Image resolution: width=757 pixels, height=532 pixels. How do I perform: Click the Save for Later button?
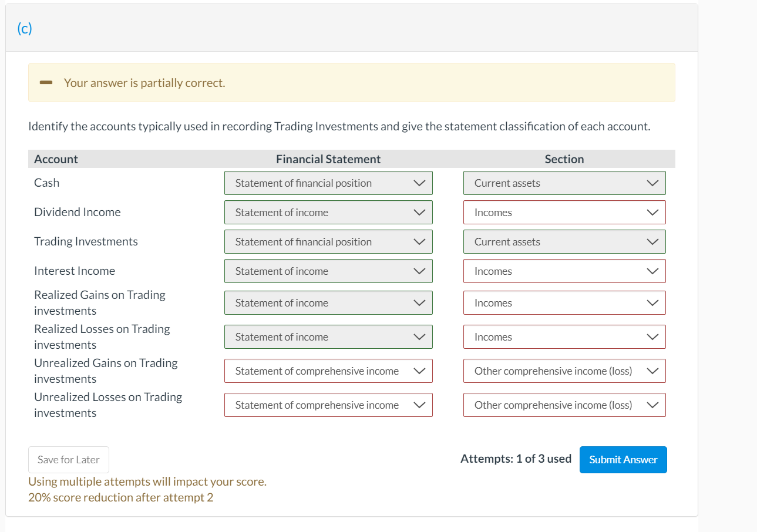pyautogui.click(x=69, y=460)
